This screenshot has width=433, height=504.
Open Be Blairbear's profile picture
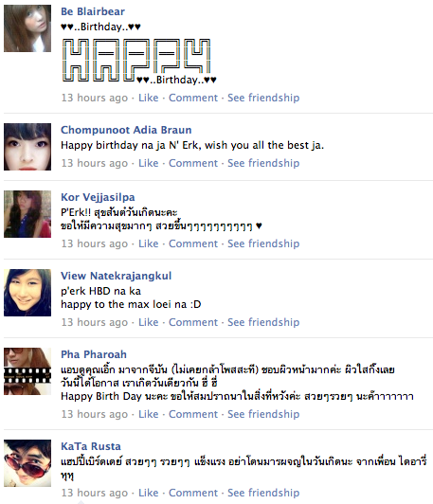tap(27, 28)
